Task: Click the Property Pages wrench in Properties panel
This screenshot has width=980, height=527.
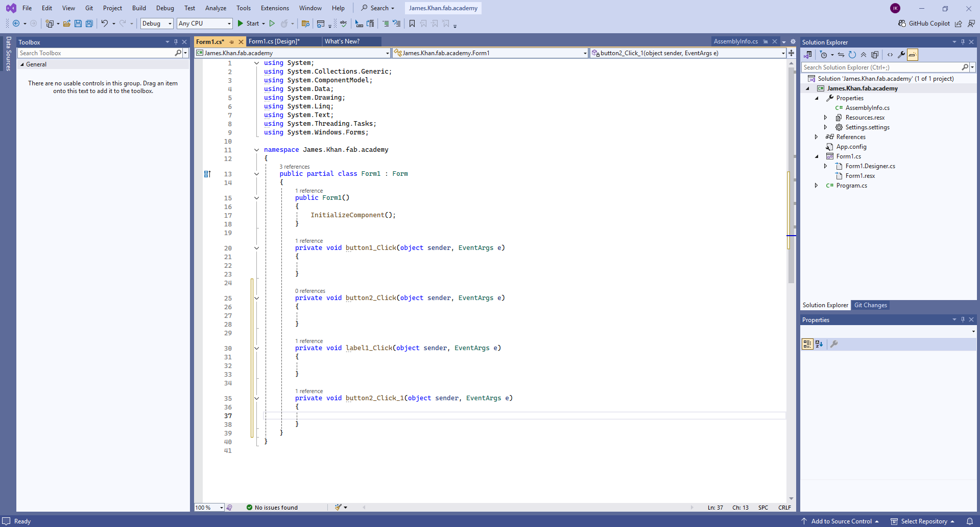Action: 834,344
